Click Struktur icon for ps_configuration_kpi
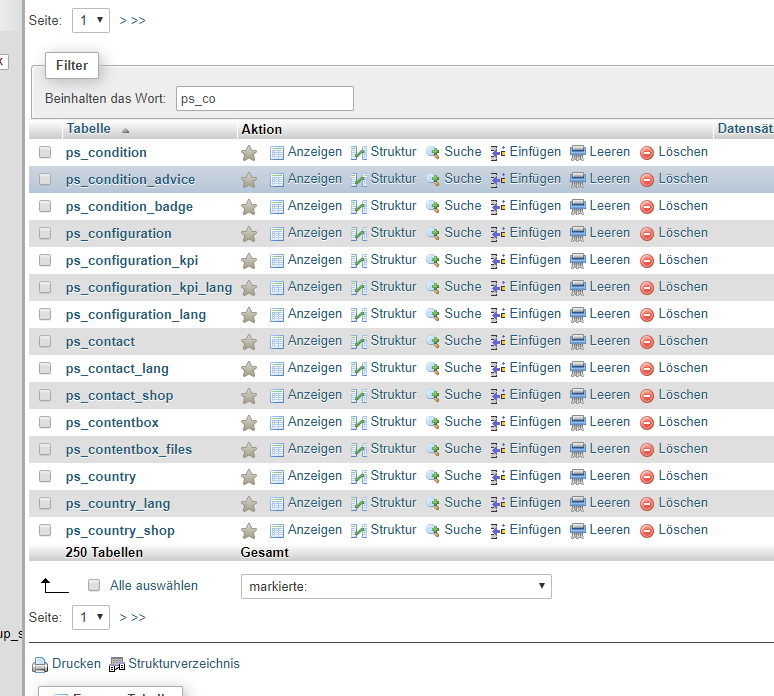 point(359,261)
